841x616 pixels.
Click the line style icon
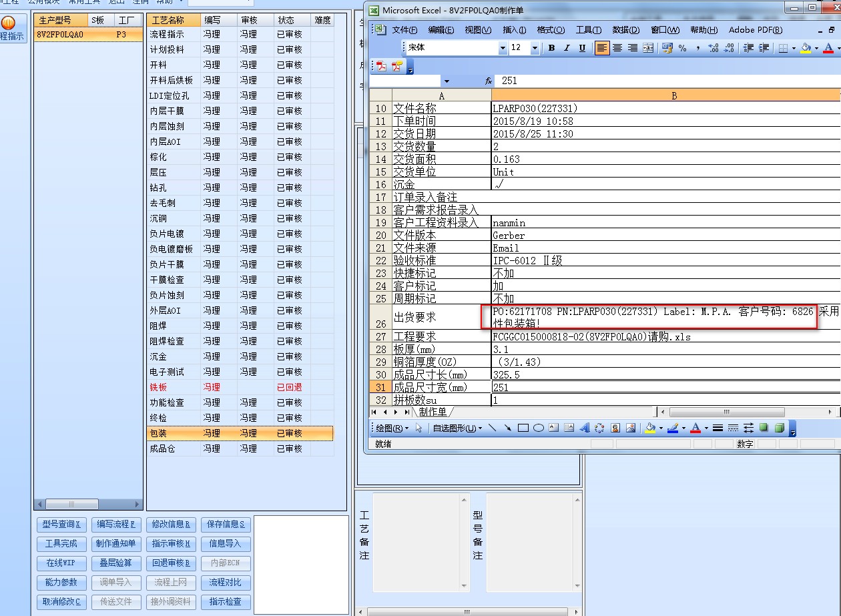pos(718,428)
